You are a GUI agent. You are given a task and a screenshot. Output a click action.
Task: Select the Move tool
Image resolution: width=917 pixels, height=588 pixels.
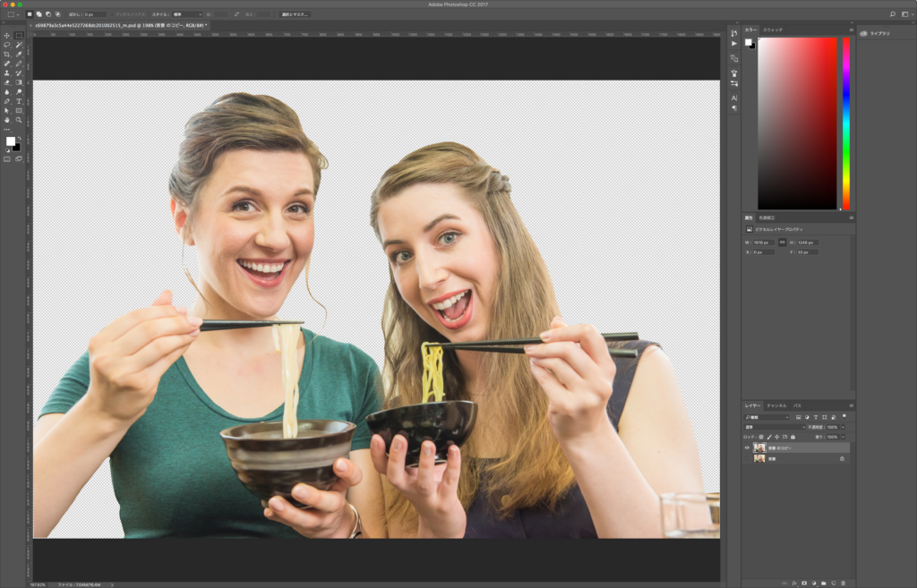7,35
